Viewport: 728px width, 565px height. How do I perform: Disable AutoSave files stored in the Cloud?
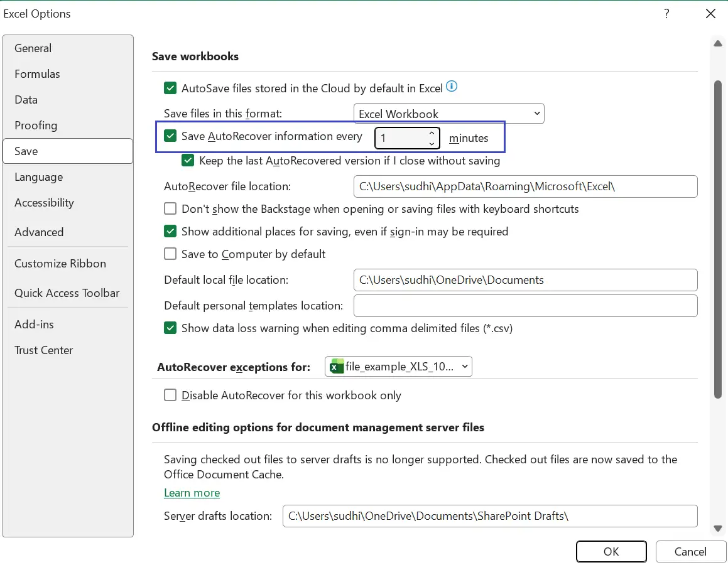[x=170, y=88]
